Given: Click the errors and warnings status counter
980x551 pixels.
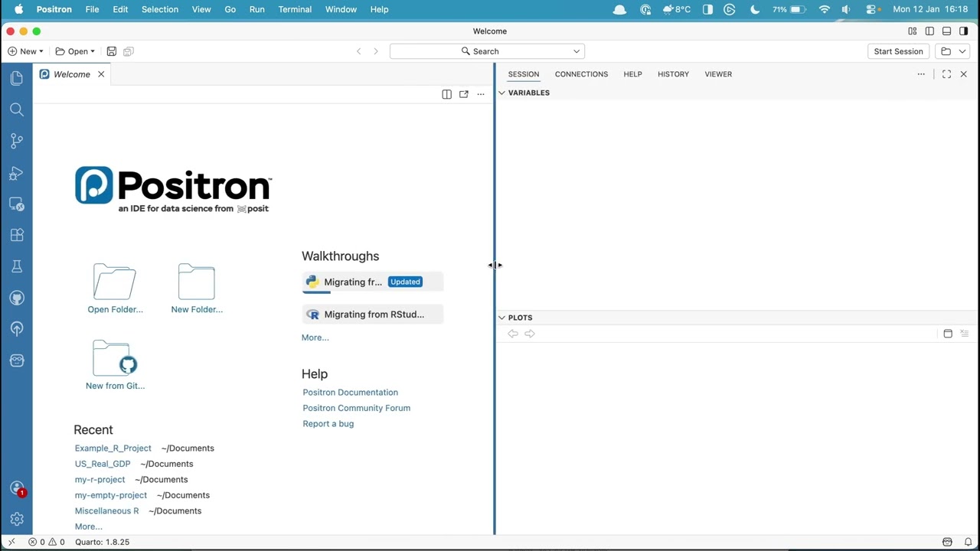Looking at the screenshot, I should click(46, 542).
